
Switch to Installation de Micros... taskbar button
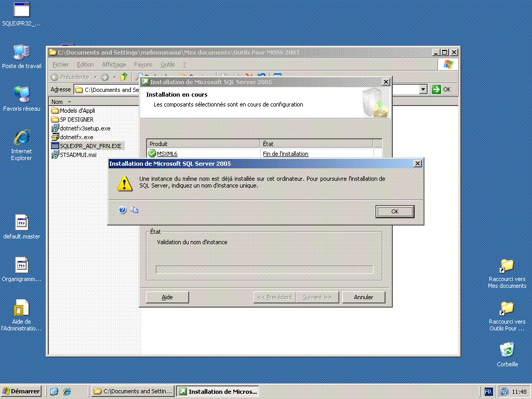218,391
